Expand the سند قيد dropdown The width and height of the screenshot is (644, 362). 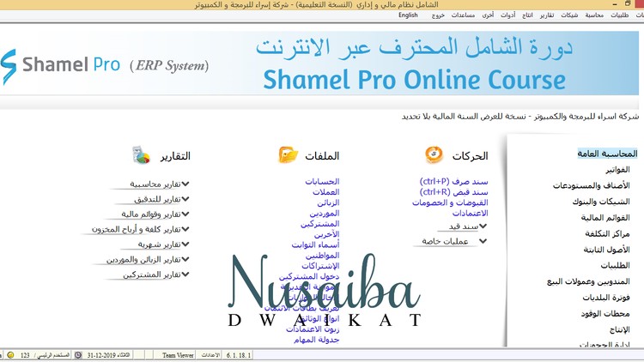click(x=483, y=226)
